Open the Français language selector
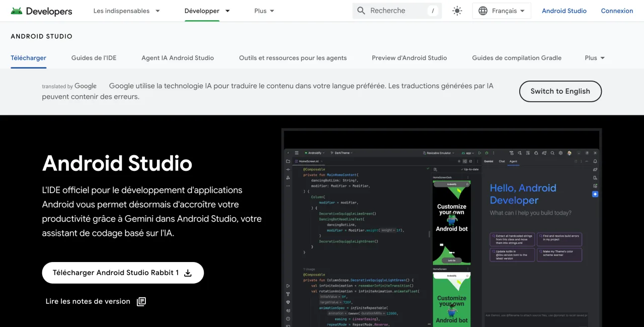The height and width of the screenshot is (327, 644). point(502,11)
